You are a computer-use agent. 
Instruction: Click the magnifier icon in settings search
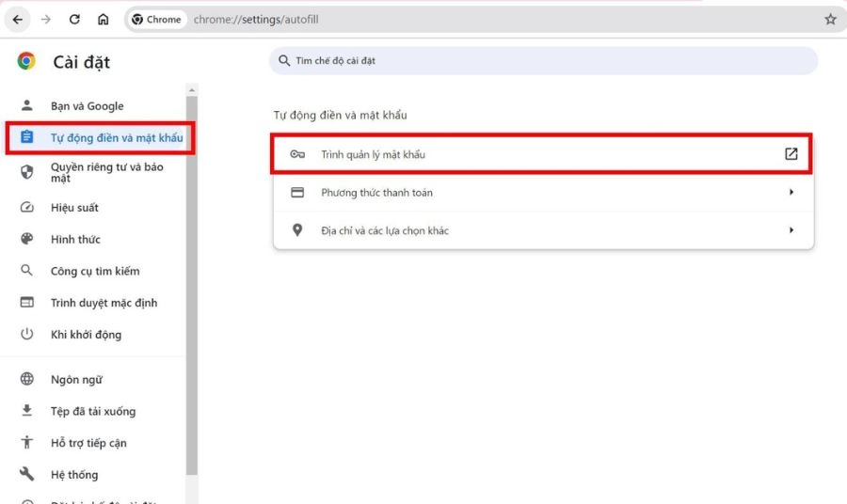coord(284,60)
